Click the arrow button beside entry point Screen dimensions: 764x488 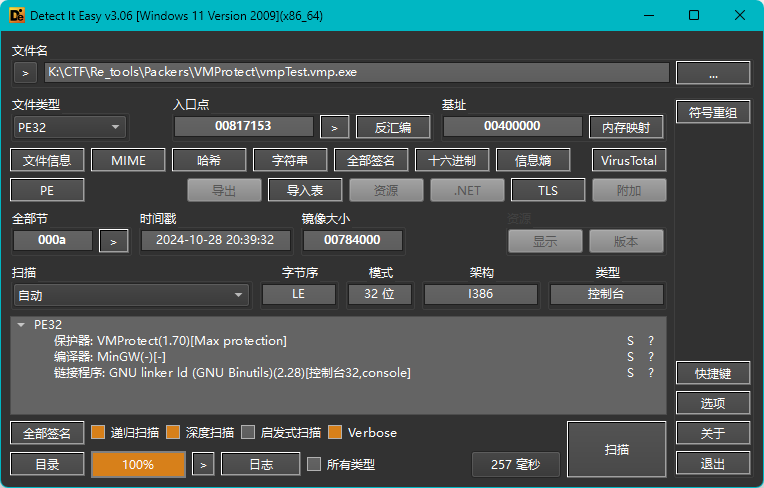[x=334, y=128]
